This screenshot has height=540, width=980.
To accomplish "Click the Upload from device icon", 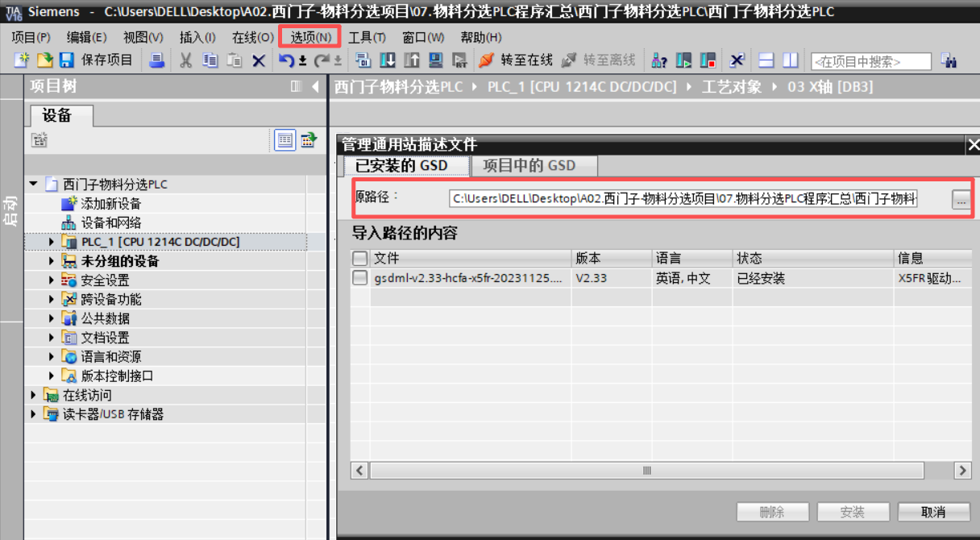I will tap(412, 60).
